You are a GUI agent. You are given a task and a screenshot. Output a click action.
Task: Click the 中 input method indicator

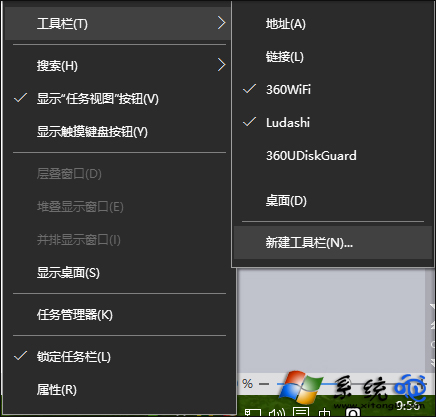(324, 413)
